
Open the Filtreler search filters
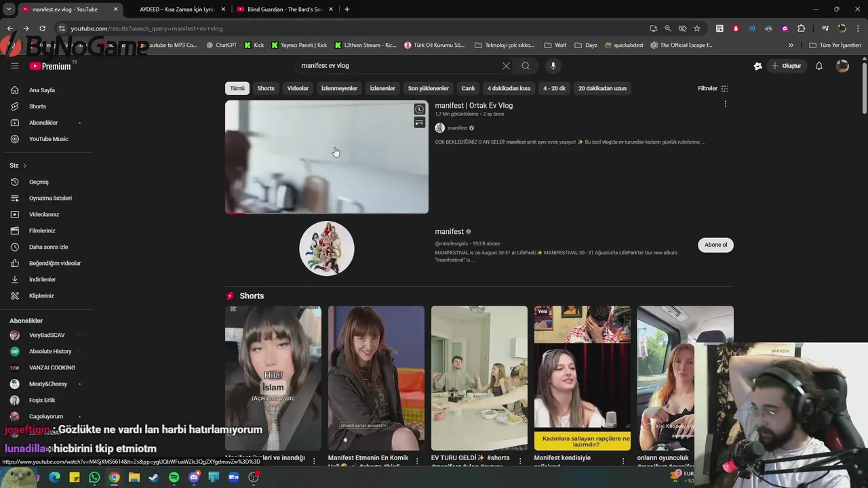pos(713,88)
